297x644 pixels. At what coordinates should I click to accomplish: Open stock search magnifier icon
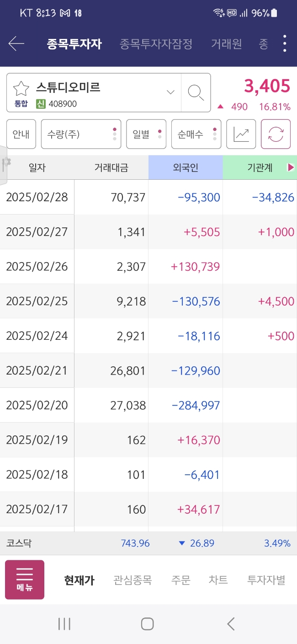196,92
